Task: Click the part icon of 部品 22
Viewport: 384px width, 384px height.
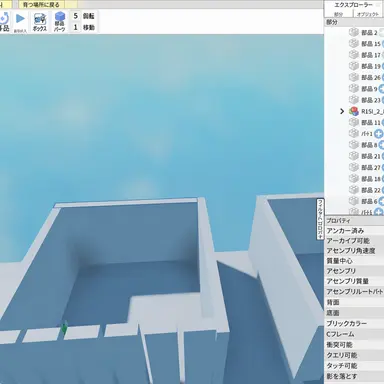Action: (353, 190)
